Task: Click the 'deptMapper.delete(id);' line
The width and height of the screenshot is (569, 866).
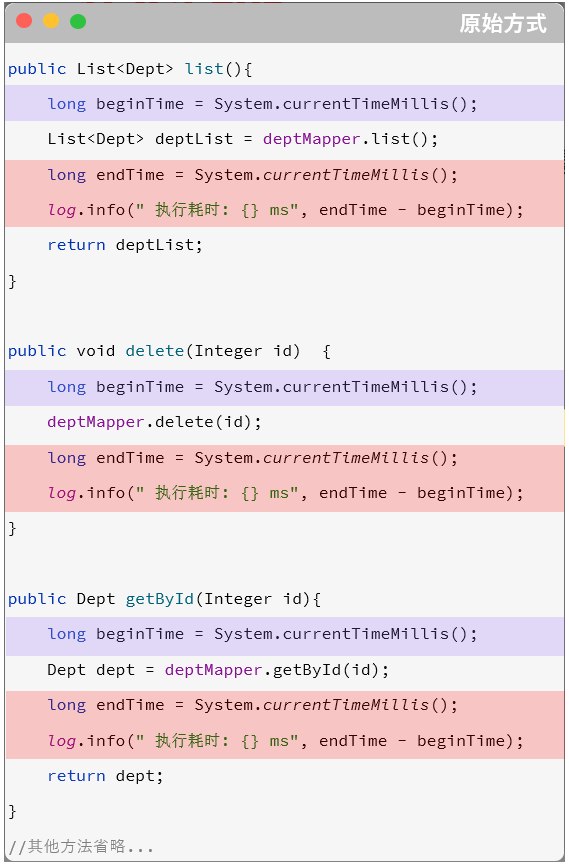Action: [x=154, y=422]
